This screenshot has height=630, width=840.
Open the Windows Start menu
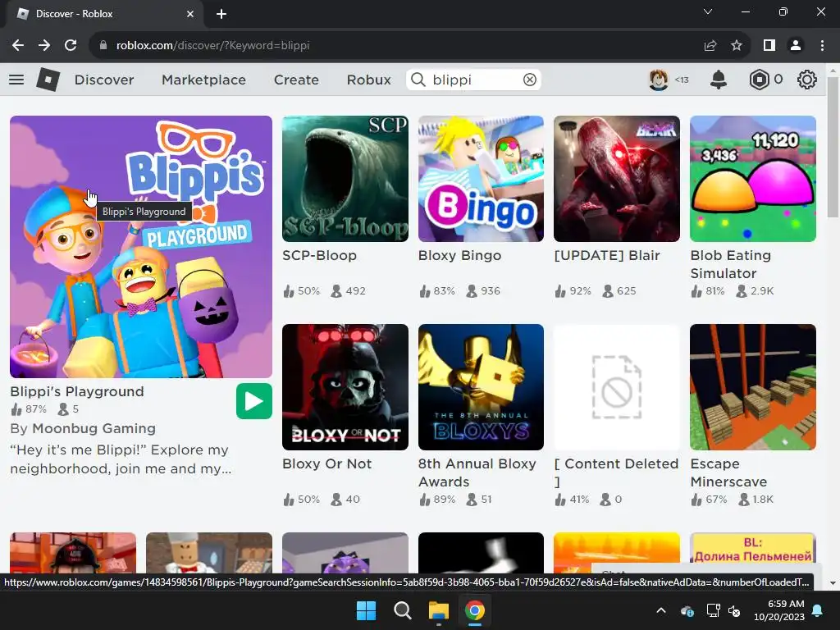(367, 610)
